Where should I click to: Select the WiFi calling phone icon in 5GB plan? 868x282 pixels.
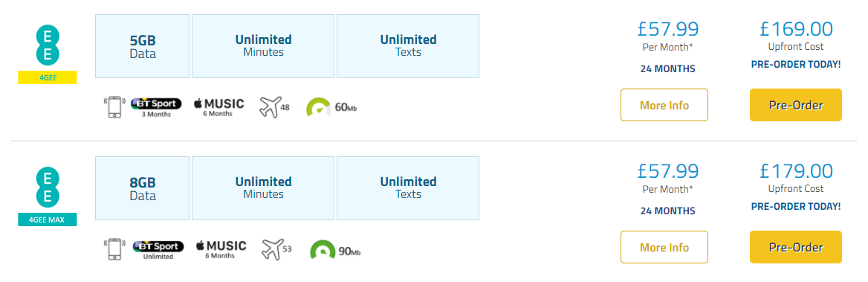(x=114, y=106)
